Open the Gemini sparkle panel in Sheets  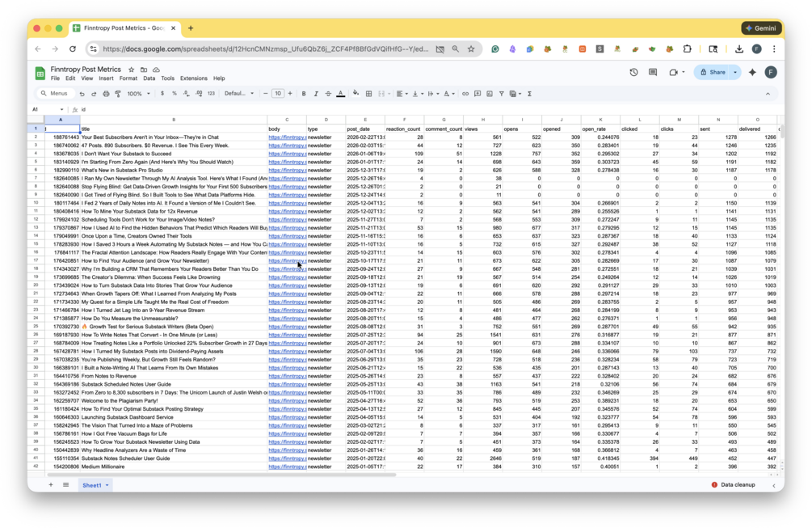click(x=752, y=73)
